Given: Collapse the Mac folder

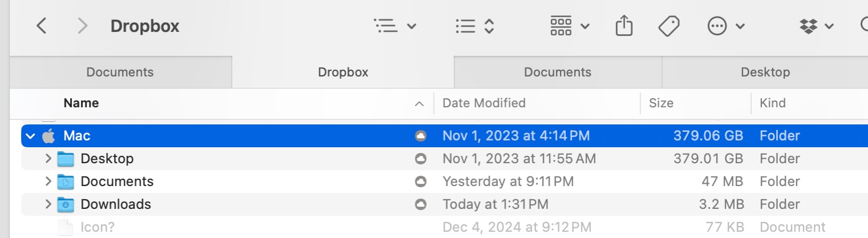Looking at the screenshot, I should coord(30,136).
